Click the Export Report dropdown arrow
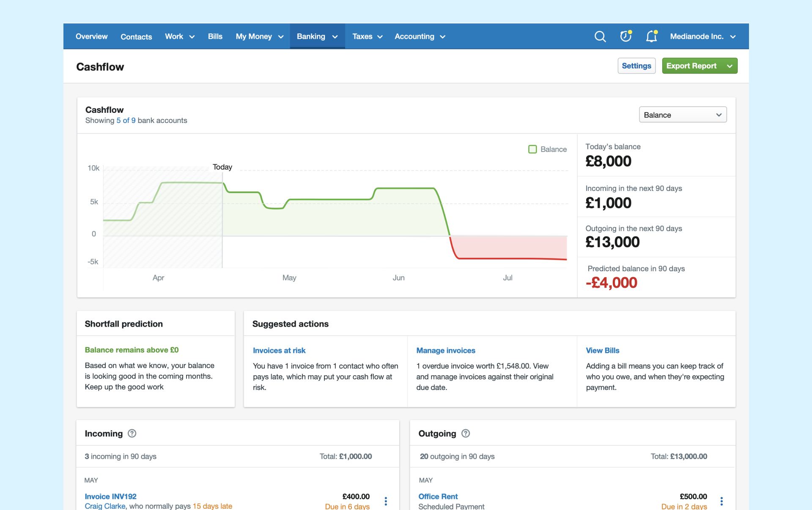Viewport: 812px width, 510px height. pos(730,66)
